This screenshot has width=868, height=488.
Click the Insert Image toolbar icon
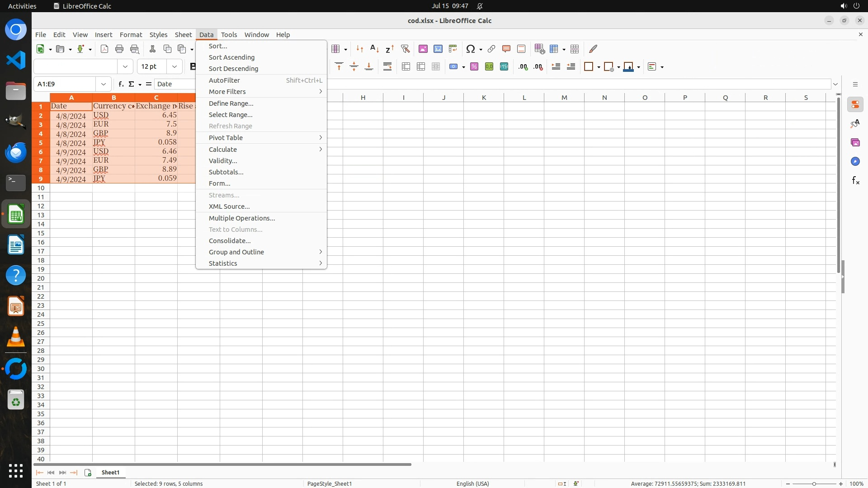click(x=423, y=49)
